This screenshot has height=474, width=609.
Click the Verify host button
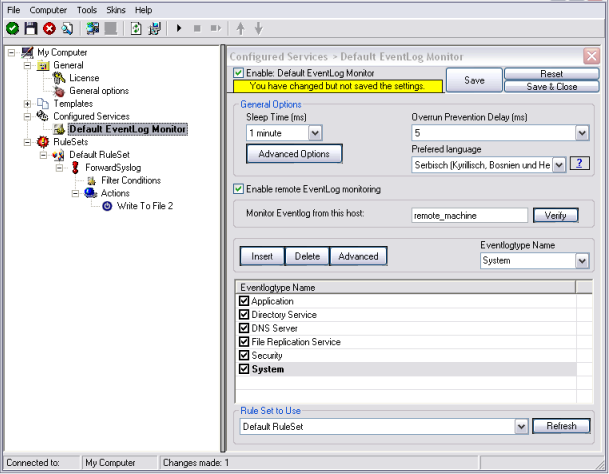click(555, 215)
